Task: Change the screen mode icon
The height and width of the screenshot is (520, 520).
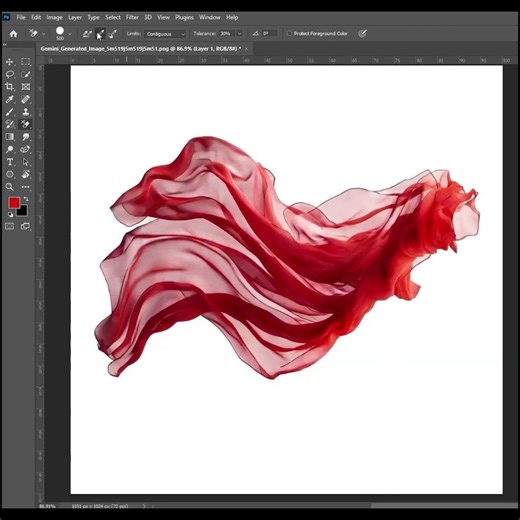Action: pos(25,226)
